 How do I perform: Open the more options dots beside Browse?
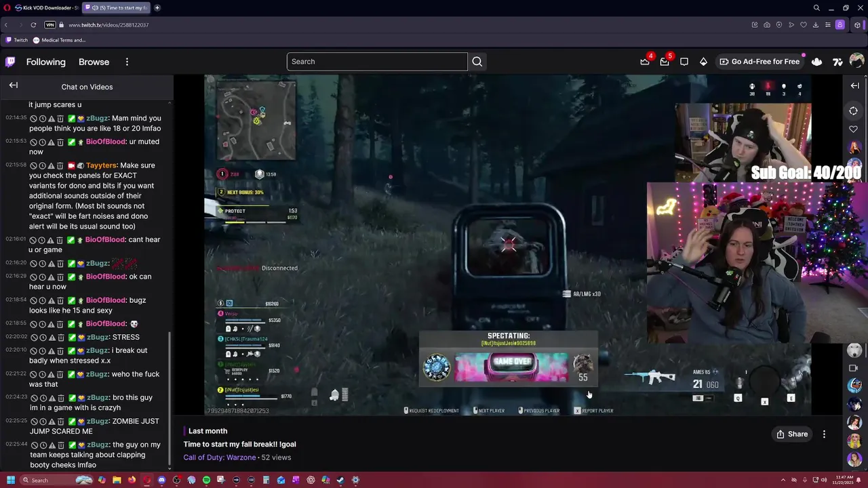tap(127, 62)
